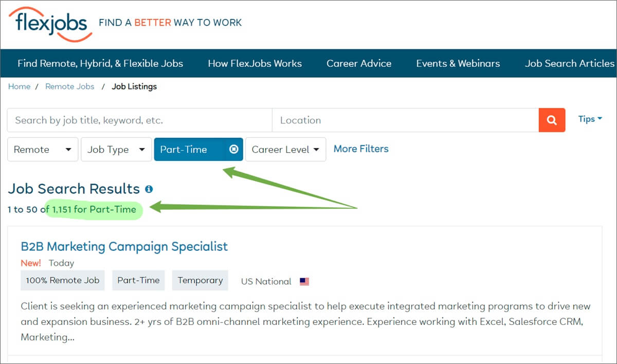Open the B2B Marketing Campaign Specialist listing
617x364 pixels.
click(x=124, y=246)
